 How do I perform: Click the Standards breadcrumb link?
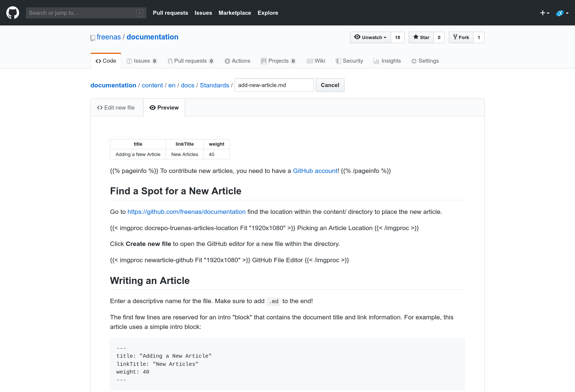214,85
